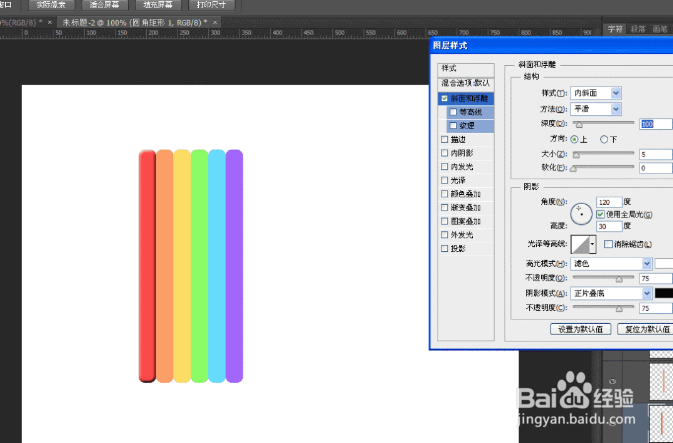Click the 复位为默认值 button
The width and height of the screenshot is (673, 443).
(x=647, y=329)
